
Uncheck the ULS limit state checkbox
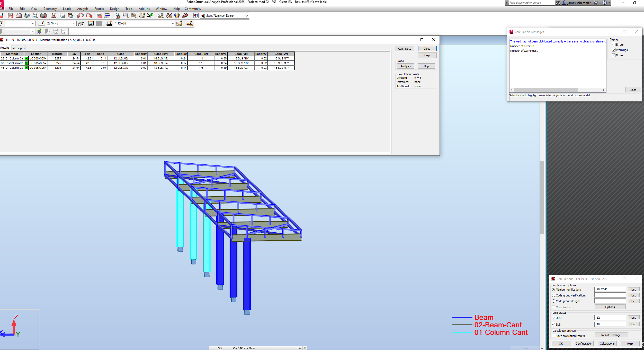click(553, 318)
